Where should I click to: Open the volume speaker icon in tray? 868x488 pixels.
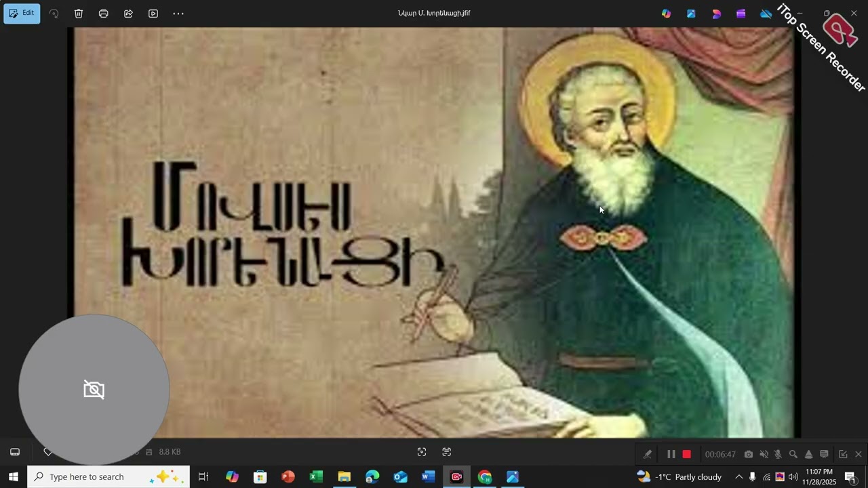[793, 476]
